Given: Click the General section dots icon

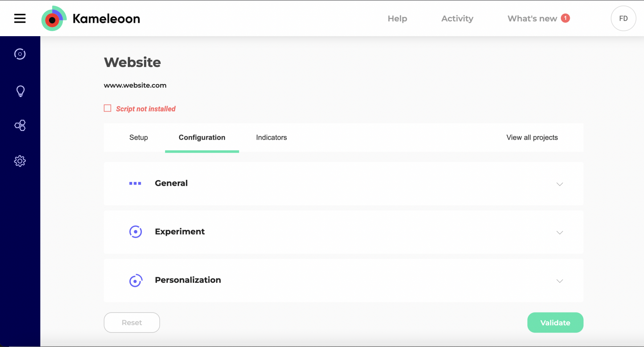Looking at the screenshot, I should pos(135,183).
